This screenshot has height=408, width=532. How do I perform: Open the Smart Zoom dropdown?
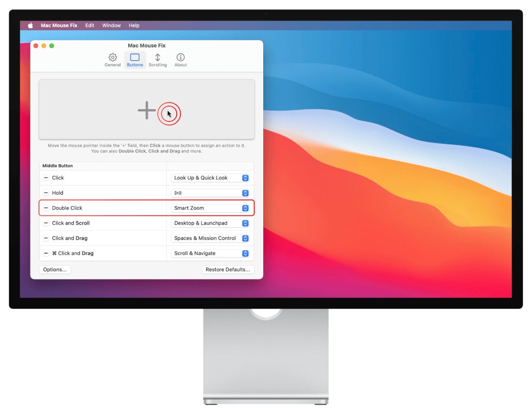pyautogui.click(x=210, y=208)
